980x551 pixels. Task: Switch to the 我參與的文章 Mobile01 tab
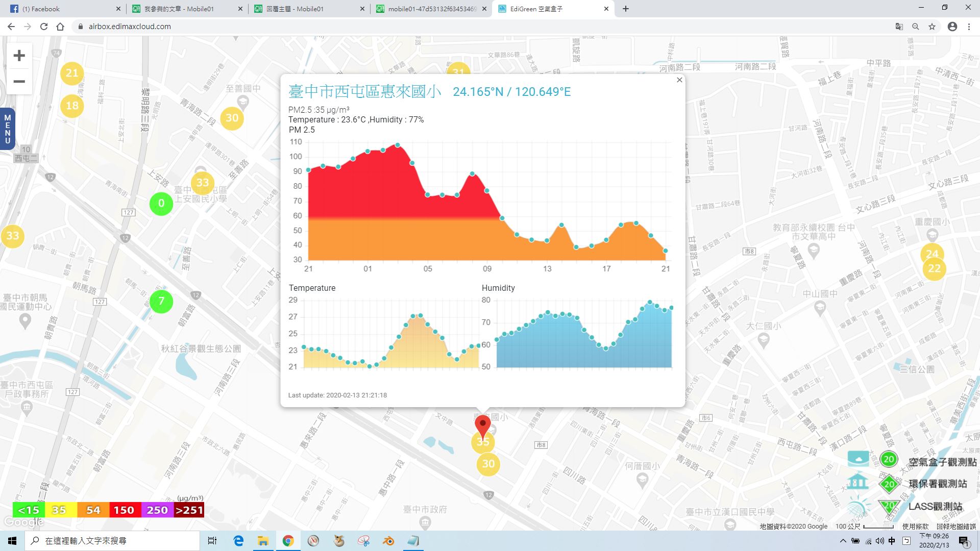[186, 9]
